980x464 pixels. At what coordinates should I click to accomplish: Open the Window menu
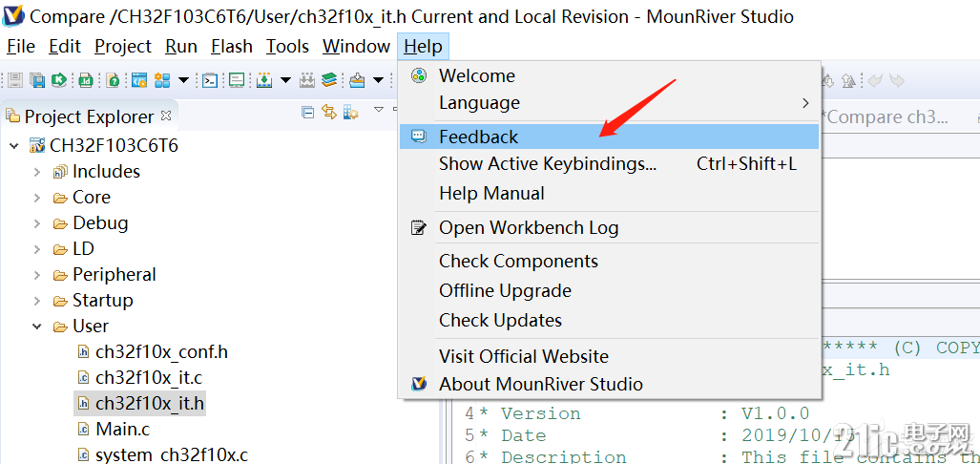(x=356, y=46)
